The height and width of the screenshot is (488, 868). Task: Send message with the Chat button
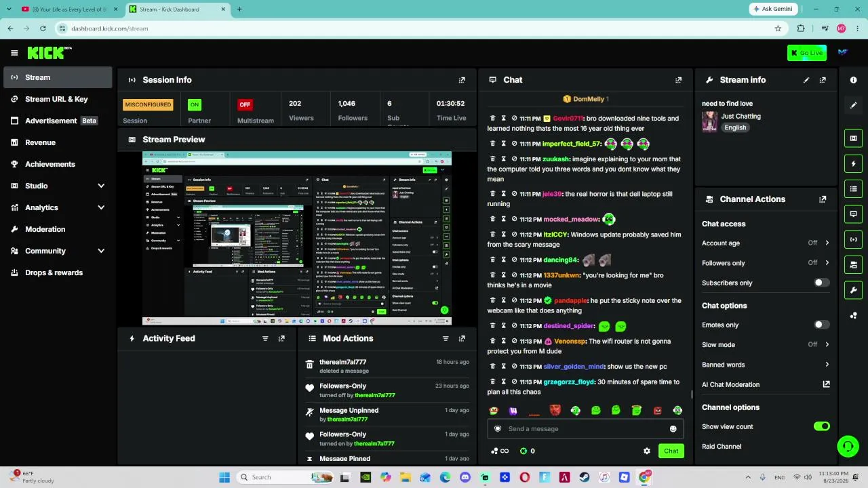(671, 451)
